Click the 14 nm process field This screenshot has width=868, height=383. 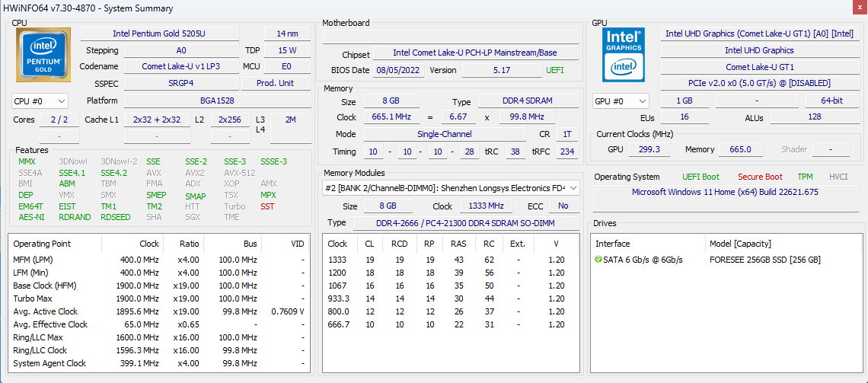pos(287,34)
